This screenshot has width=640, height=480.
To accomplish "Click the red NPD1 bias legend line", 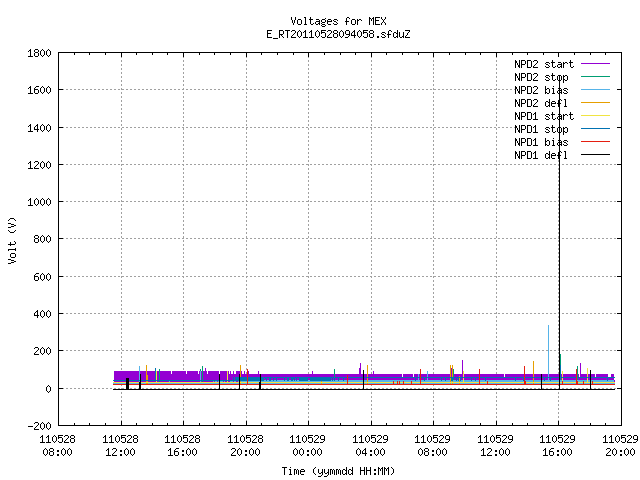I will pyautogui.click(x=596, y=142).
